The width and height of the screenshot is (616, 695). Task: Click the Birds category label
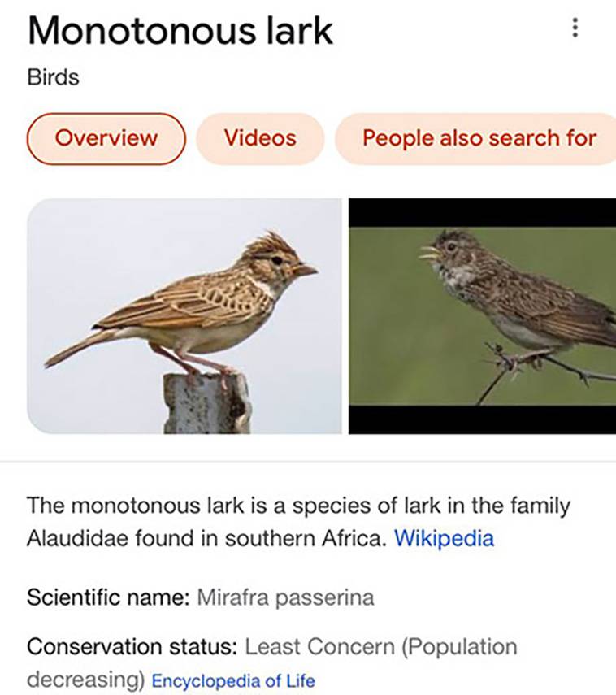[53, 77]
